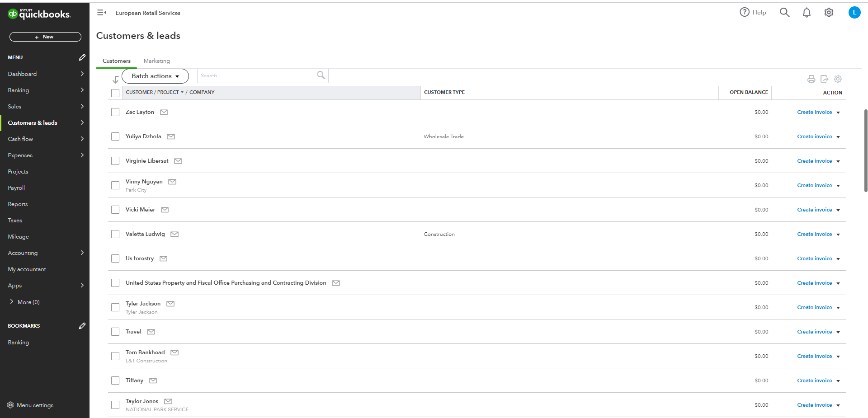The height and width of the screenshot is (418, 868).
Task: Select the Virginie Libersat row checkbox
Action: point(115,161)
